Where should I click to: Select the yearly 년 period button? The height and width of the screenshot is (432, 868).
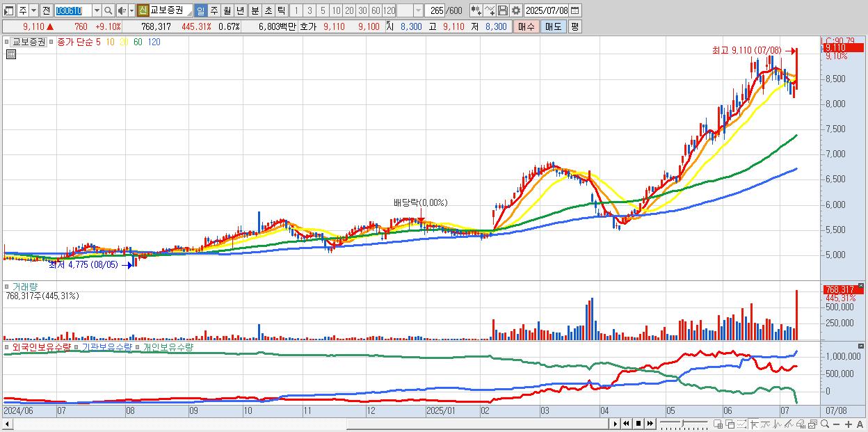tap(240, 10)
